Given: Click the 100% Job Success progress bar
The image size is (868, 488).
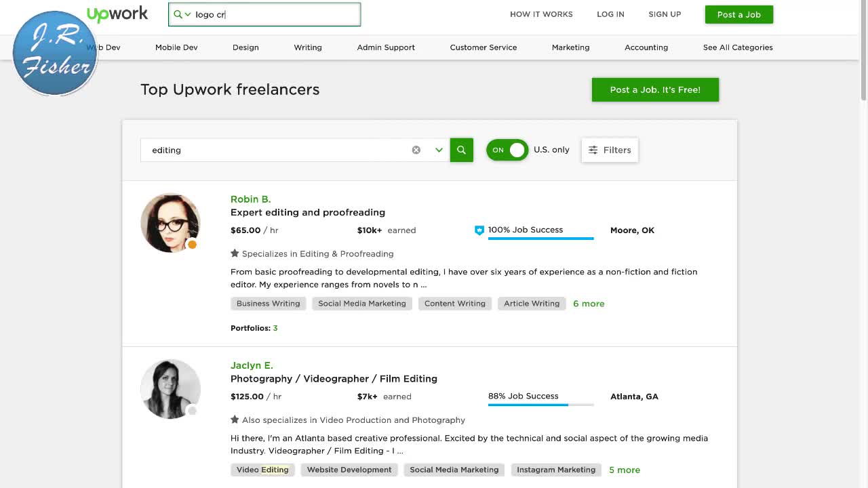Looking at the screenshot, I should [x=540, y=239].
